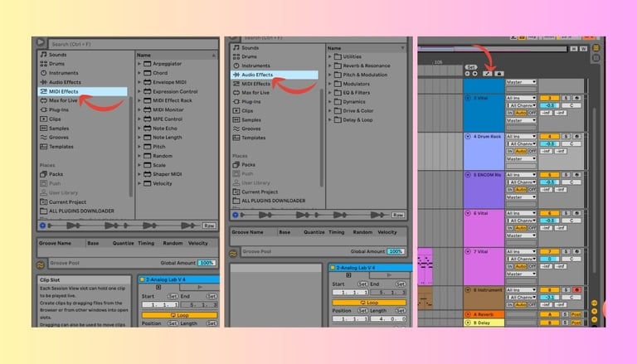This screenshot has width=637, height=364.
Task: Jump to the previous locator with the left circle button
Action: [x=467, y=74]
